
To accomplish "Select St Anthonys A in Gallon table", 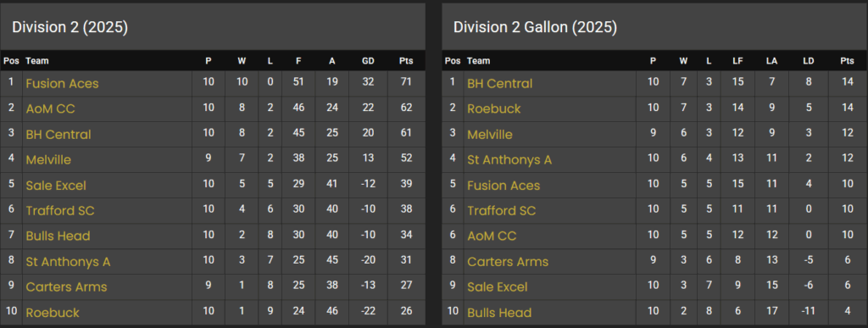I will (509, 160).
